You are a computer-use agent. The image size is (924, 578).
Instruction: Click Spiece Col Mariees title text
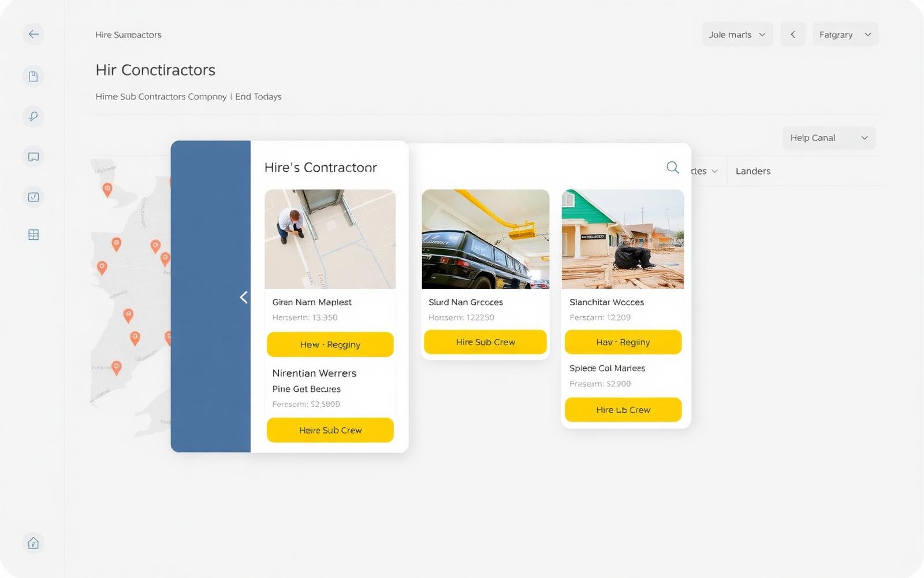pos(607,368)
